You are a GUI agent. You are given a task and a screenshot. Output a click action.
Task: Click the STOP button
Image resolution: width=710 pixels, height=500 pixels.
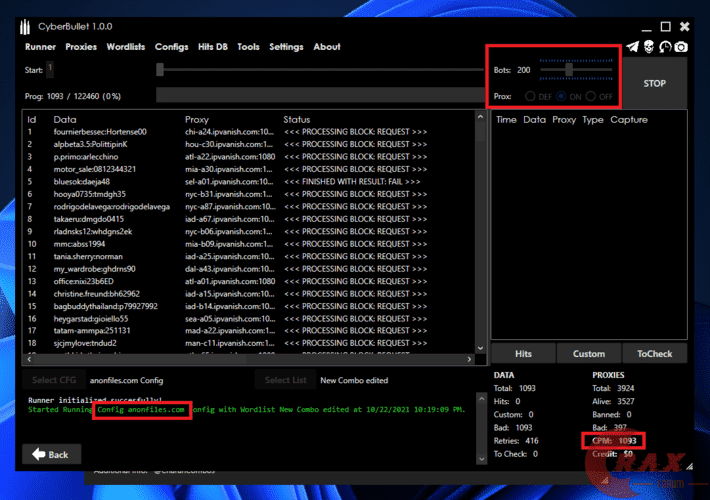click(x=654, y=83)
